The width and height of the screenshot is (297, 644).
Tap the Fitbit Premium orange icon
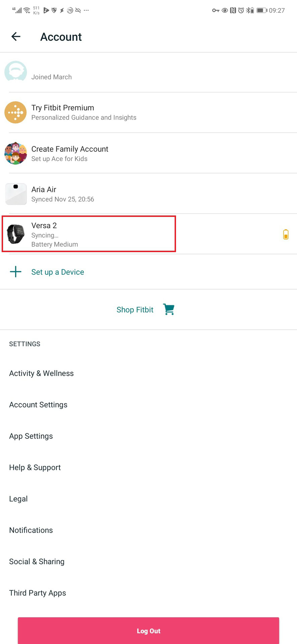point(15,112)
